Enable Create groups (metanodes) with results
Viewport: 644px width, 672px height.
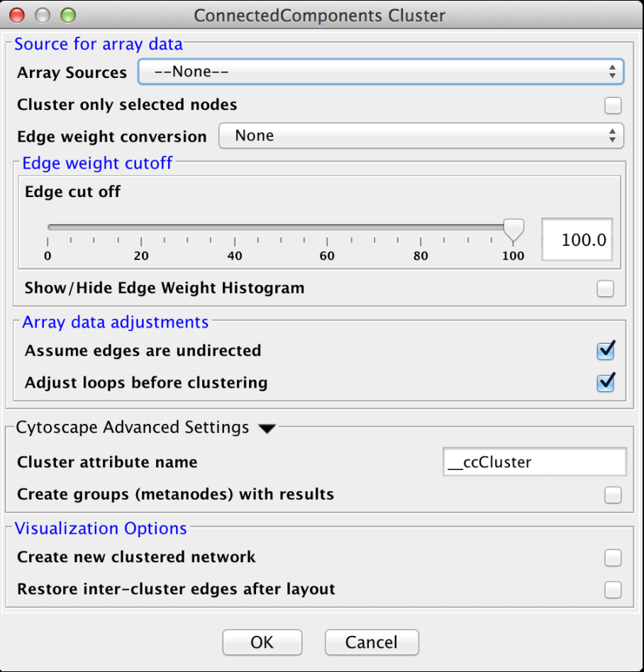coord(612,495)
